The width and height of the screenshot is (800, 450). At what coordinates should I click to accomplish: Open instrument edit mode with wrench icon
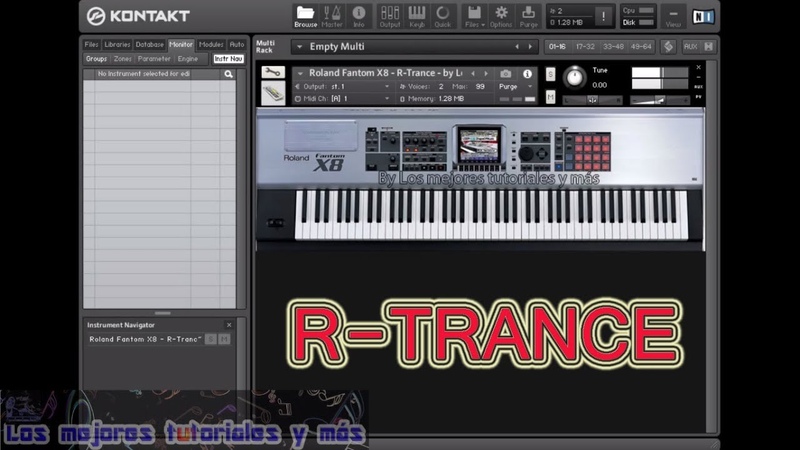click(x=273, y=72)
